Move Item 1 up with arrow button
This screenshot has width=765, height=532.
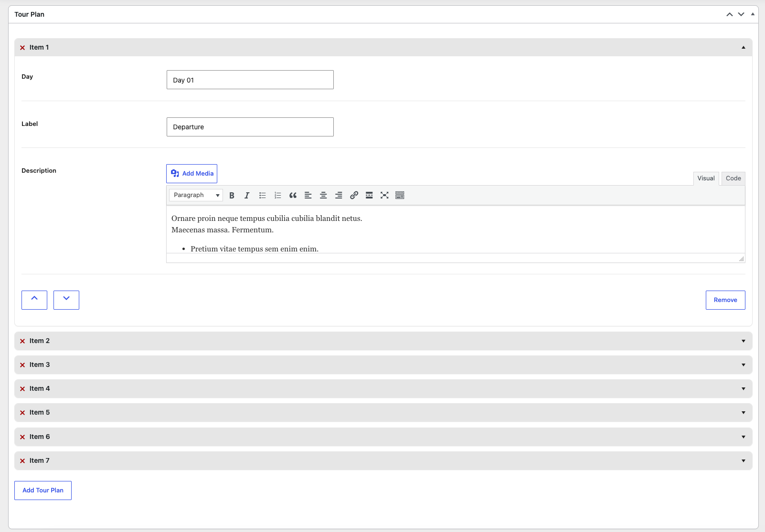[34, 300]
